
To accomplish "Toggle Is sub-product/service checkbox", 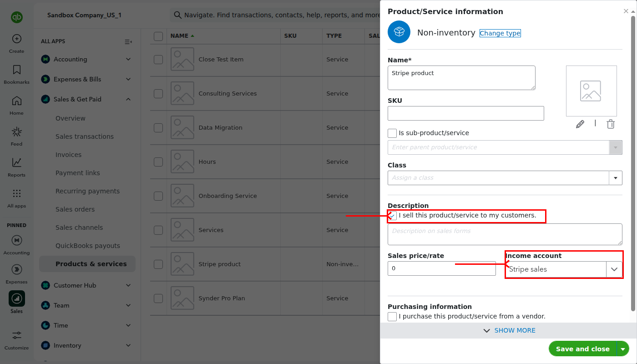I will point(392,133).
